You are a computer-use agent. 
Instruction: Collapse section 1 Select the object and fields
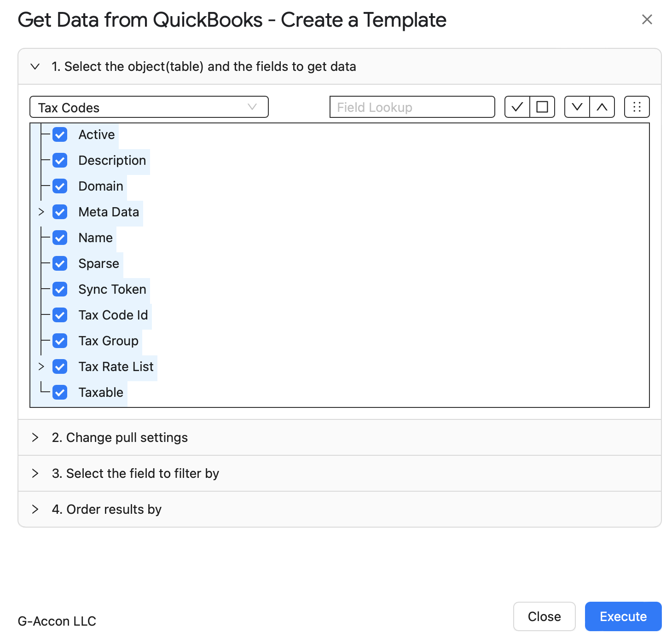[340, 66]
